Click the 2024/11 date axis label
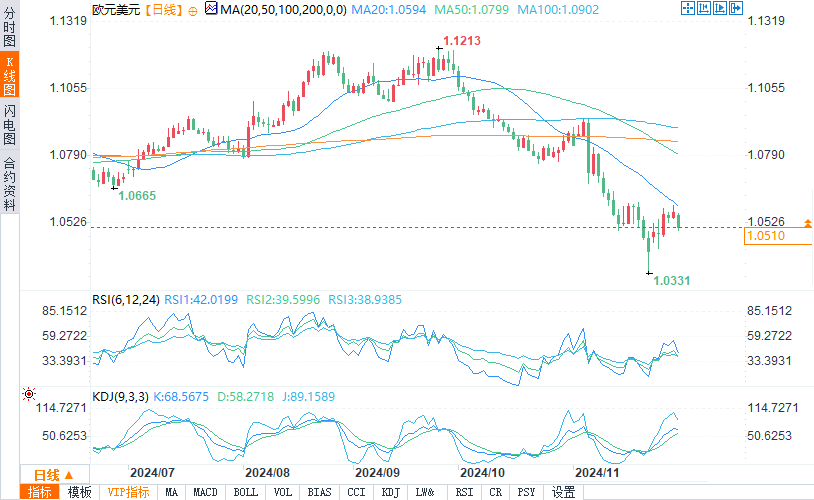 (x=597, y=473)
